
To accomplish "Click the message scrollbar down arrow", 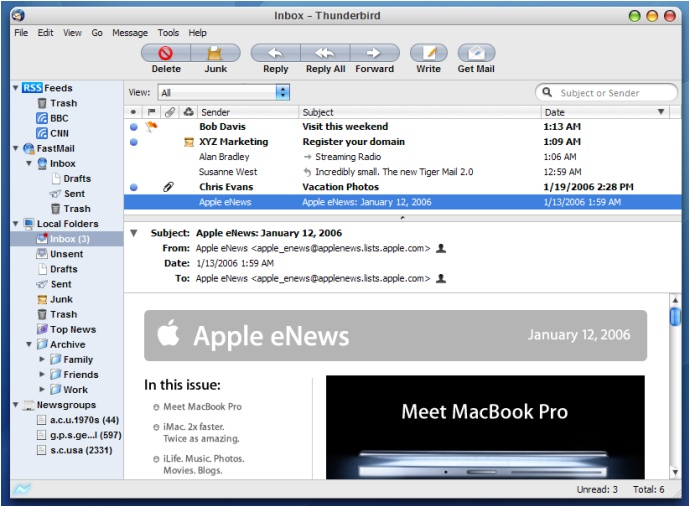I will tap(675, 473).
